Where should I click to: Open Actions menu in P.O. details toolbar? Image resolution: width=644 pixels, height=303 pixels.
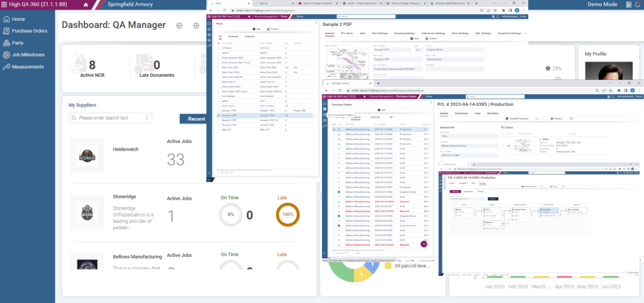pyautogui.click(x=557, y=118)
